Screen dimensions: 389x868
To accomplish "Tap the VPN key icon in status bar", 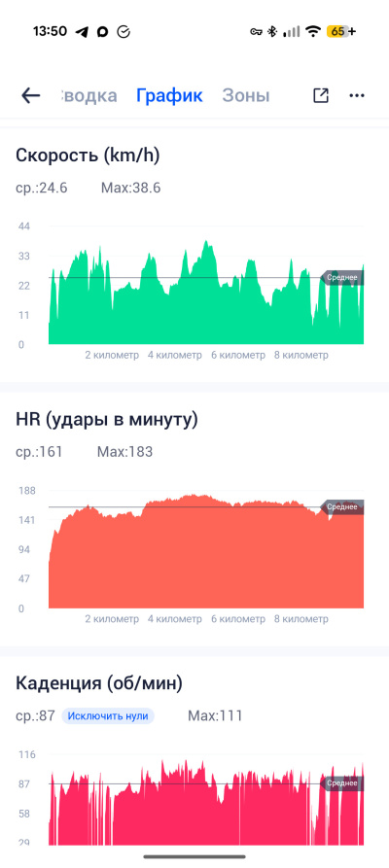I will point(256,31).
